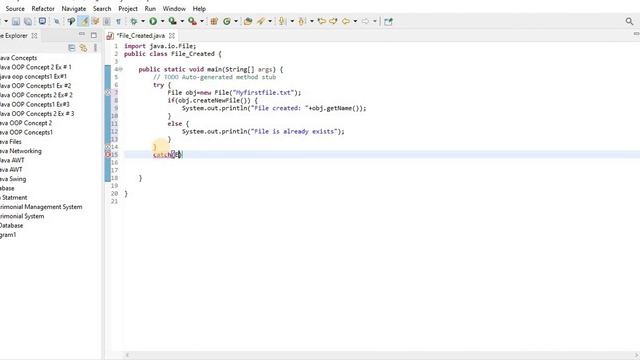Click the "Myfirstfile.txt" string literal

point(264,93)
